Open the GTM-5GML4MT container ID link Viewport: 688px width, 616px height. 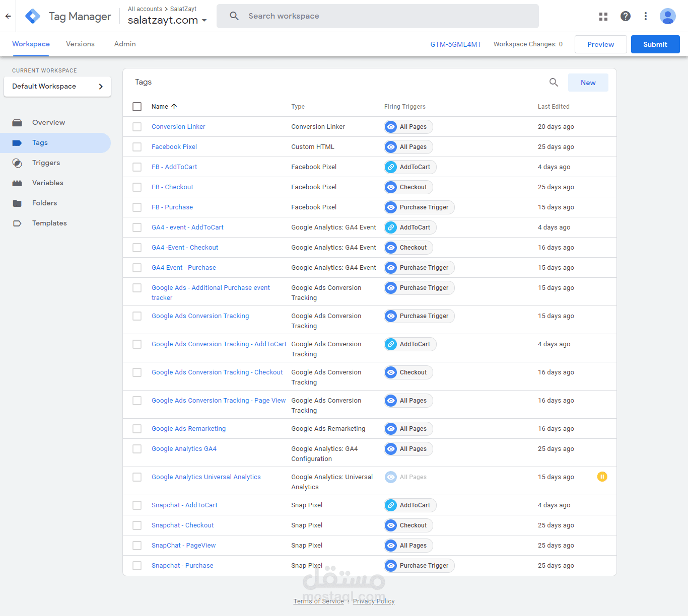(456, 44)
